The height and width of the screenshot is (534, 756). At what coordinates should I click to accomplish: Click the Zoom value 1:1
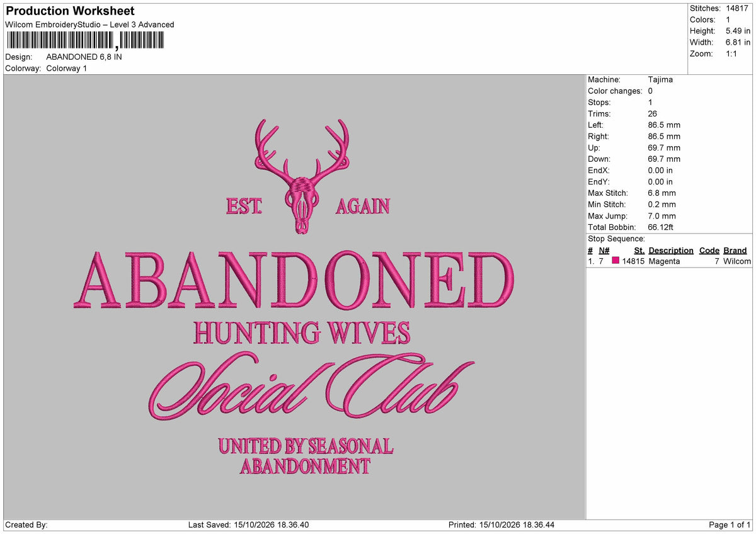tap(732, 54)
